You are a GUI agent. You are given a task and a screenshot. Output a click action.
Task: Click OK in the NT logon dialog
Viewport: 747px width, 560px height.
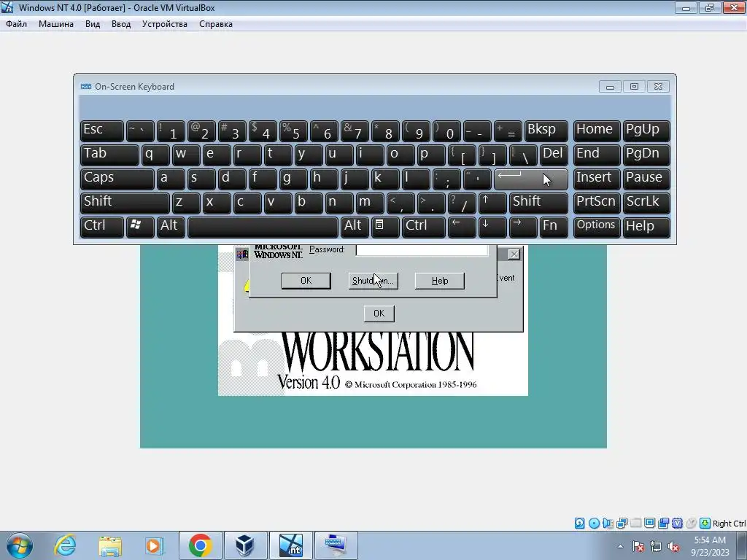[306, 281]
